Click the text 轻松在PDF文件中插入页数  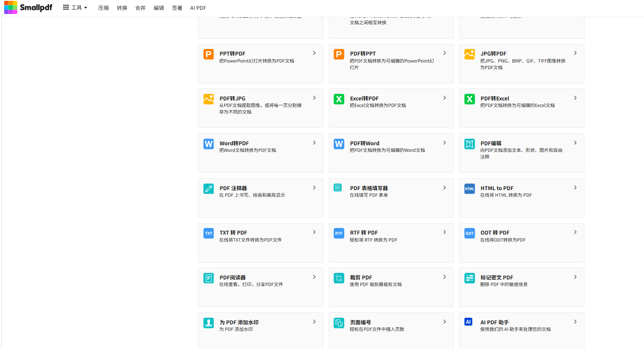click(377, 329)
